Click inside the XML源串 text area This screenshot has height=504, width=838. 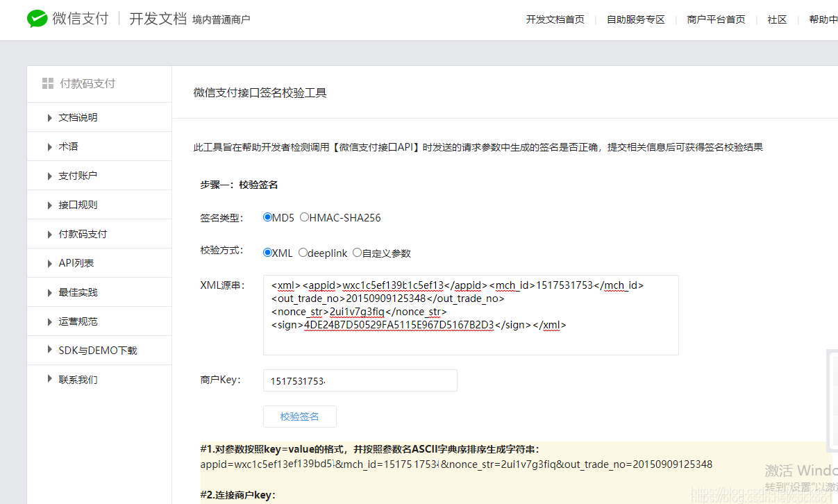[471, 315]
